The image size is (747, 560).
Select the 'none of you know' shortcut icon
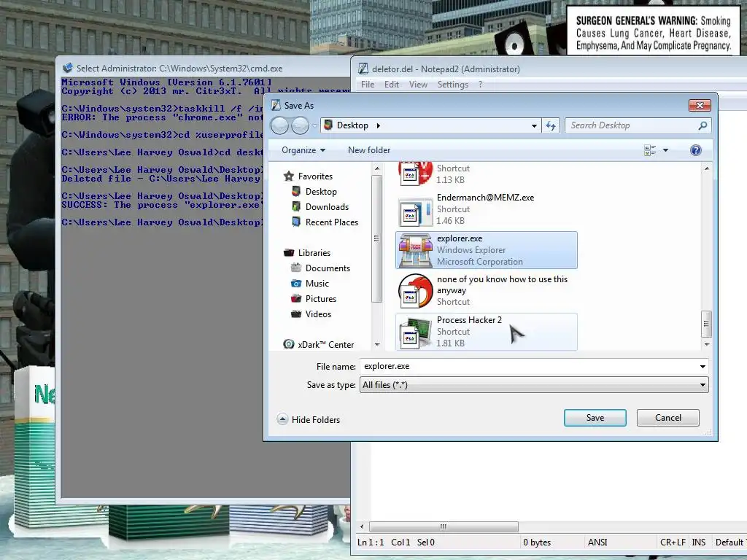click(x=415, y=291)
